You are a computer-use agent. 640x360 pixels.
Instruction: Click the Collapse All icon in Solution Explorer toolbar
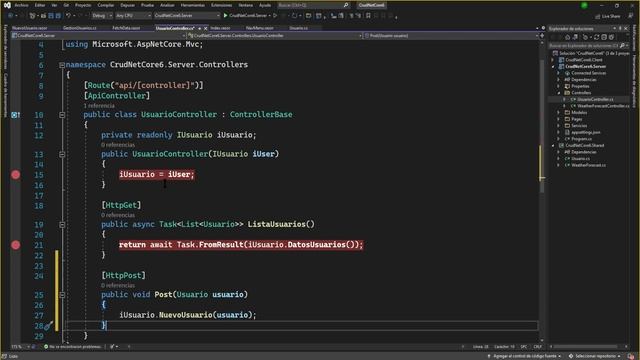[604, 37]
